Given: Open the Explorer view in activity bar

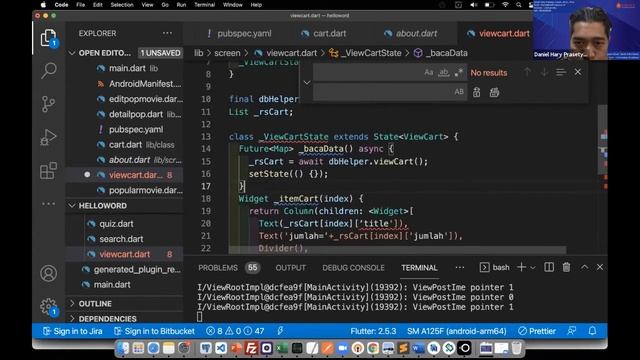Looking at the screenshot, I should [x=48, y=38].
